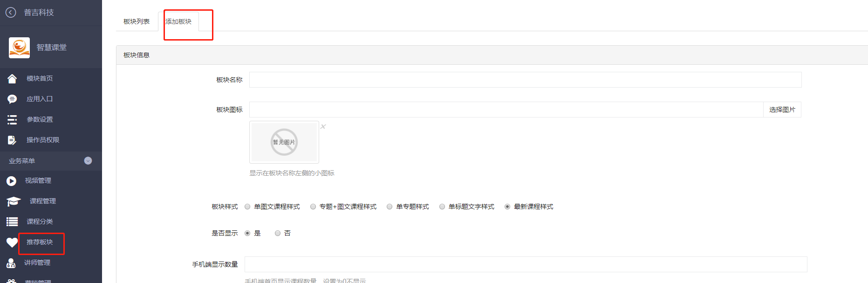Click the play icon for 视频管理

point(12,181)
